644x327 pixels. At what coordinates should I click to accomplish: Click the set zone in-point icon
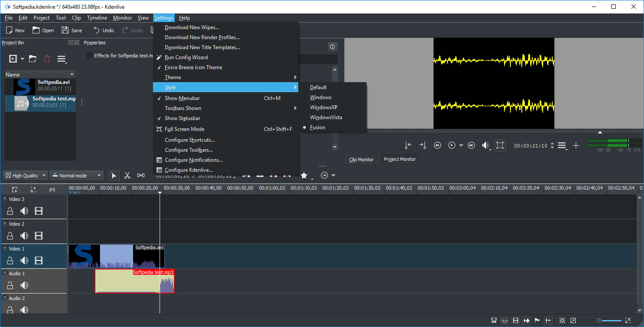coord(408,145)
